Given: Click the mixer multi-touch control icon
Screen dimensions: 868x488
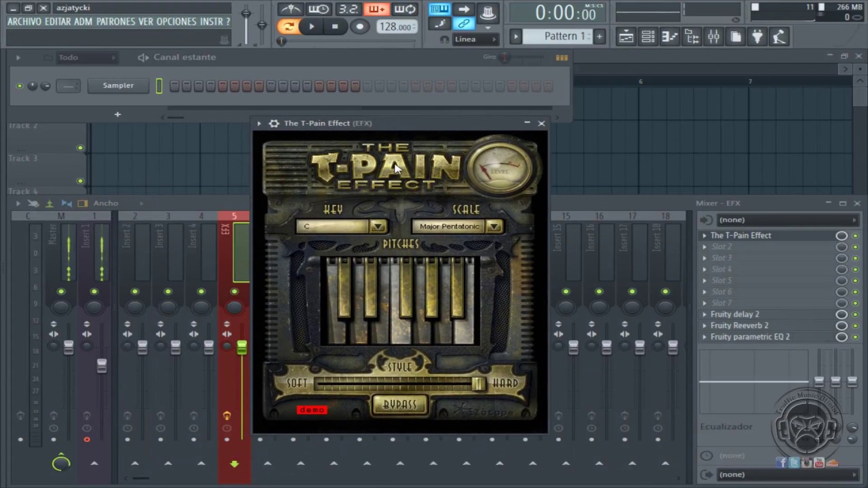Looking at the screenshot, I should 33,203.
